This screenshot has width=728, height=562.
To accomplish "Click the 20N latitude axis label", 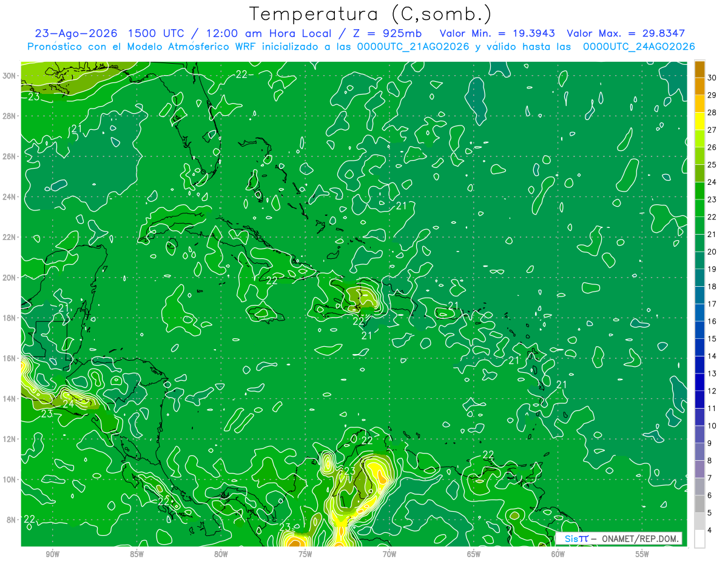I will click(10, 278).
